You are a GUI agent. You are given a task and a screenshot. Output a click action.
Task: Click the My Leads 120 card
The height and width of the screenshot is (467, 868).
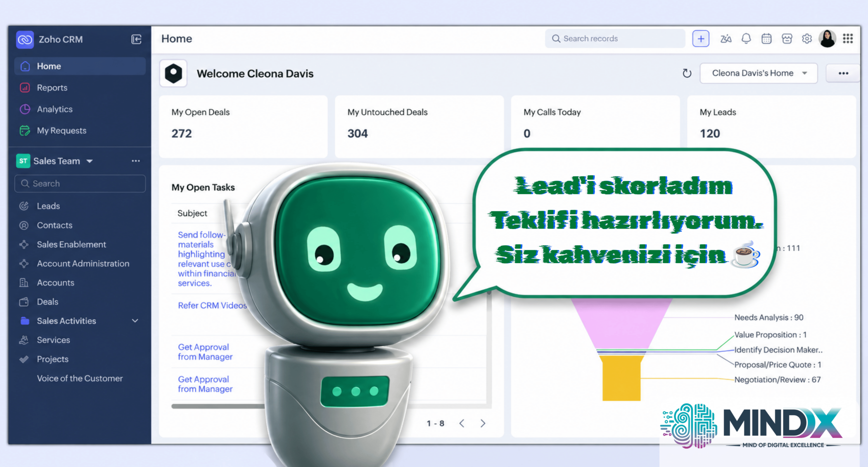click(771, 127)
